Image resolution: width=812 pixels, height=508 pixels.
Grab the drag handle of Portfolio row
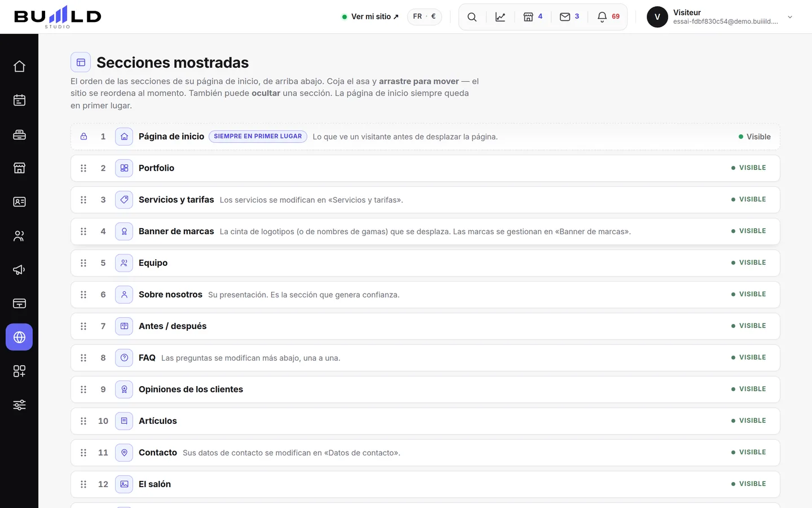[83, 168]
